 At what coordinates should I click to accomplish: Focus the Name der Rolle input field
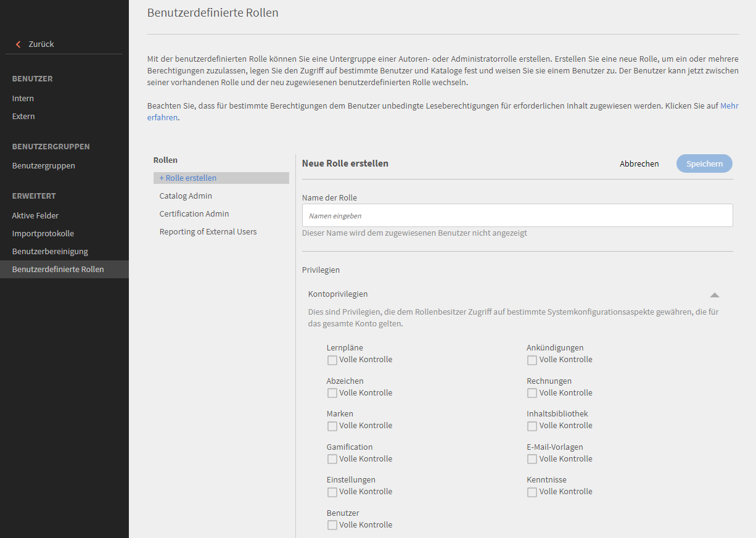[x=517, y=215]
